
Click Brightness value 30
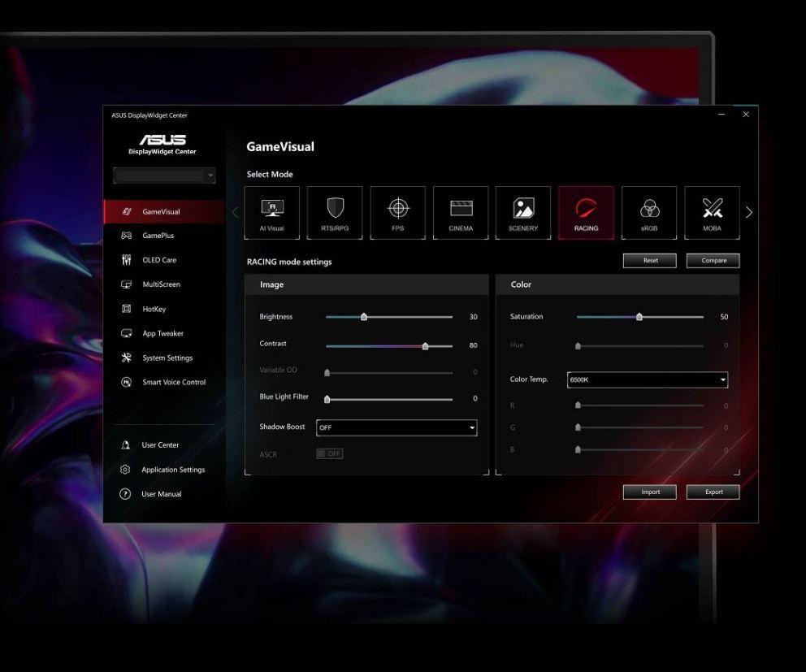point(474,317)
